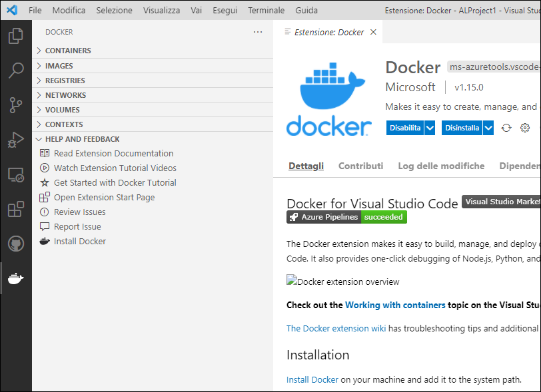This screenshot has width=541, height=392.
Task: Expand the REGISTRIES section
Action: coord(153,81)
